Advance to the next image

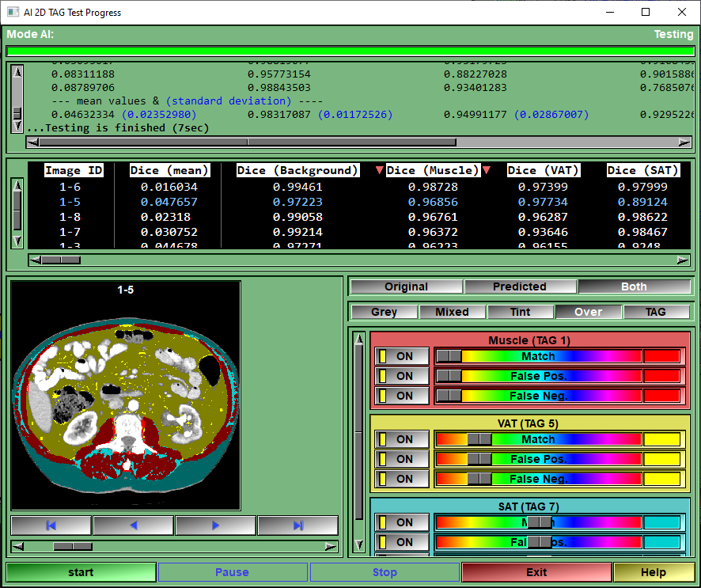coord(216,525)
